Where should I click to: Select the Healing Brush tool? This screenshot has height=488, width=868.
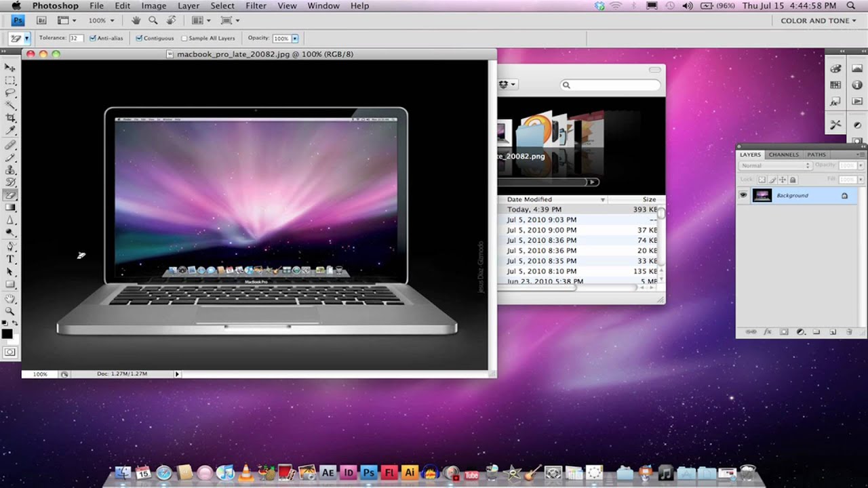click(x=10, y=145)
